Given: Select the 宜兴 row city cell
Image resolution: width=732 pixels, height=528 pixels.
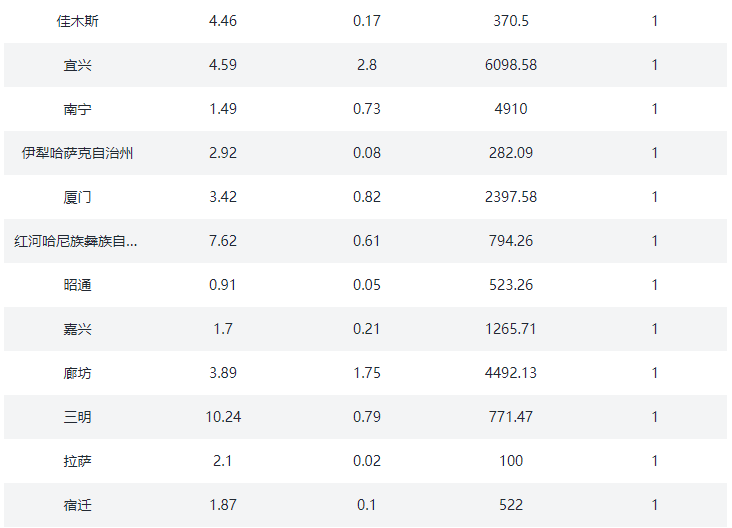Looking at the screenshot, I should 77,65.
